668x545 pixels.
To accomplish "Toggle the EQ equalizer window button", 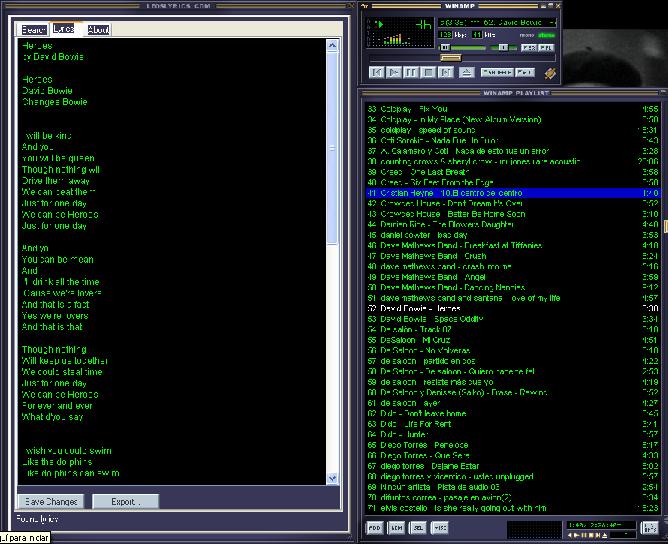I will 529,47.
